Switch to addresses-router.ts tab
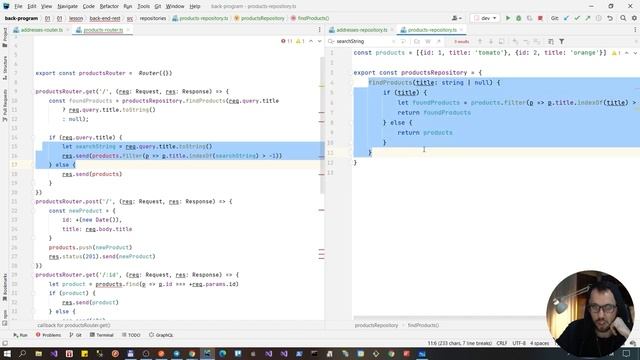 click(x=42, y=30)
